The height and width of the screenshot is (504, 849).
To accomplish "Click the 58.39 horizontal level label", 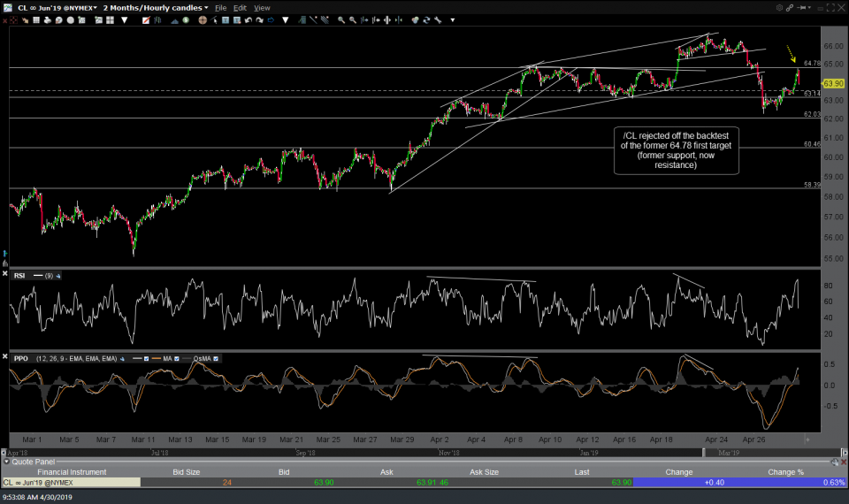I will pyautogui.click(x=812, y=185).
